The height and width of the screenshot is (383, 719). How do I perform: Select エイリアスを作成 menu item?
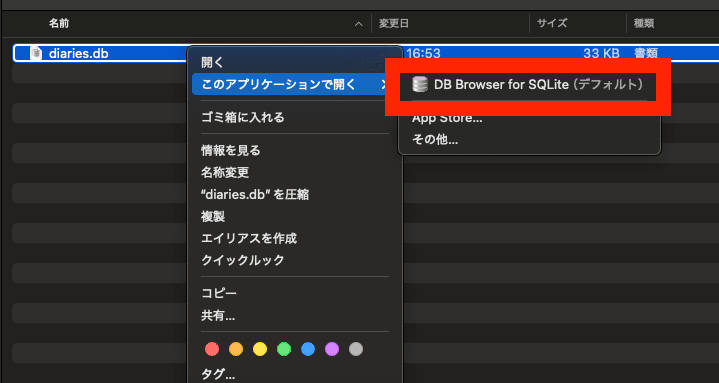pos(249,239)
